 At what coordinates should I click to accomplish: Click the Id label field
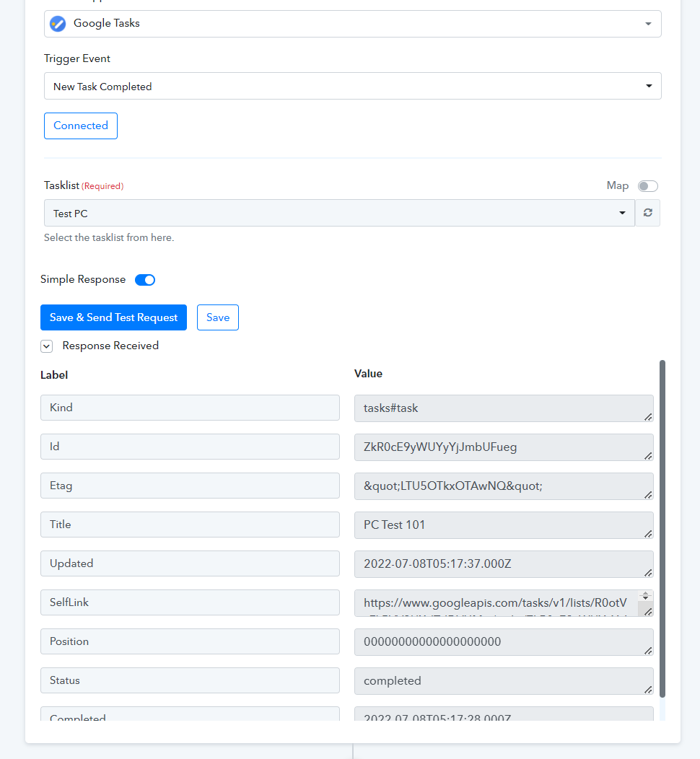(x=191, y=447)
